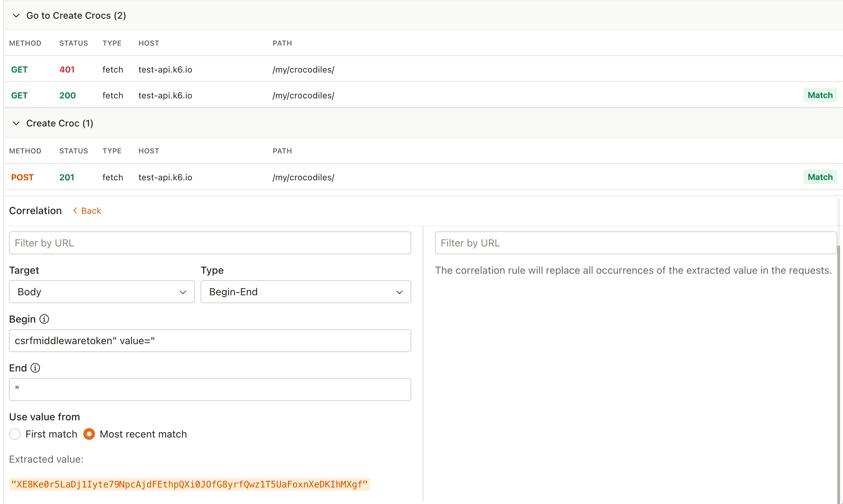Click the extracted CSRF token value
This screenshot has width=843, height=504.
[189, 484]
